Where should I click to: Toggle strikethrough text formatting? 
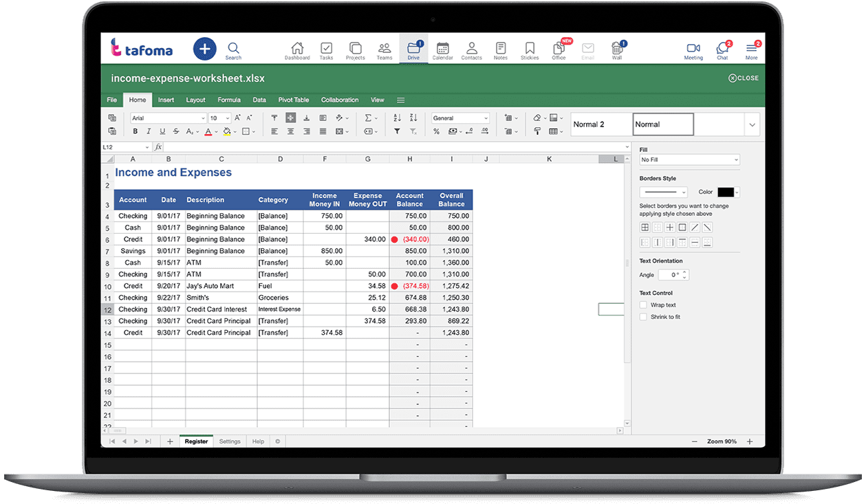point(177,131)
